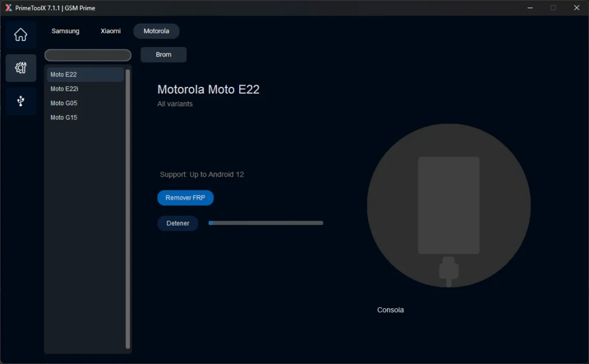Image resolution: width=589 pixels, height=364 pixels.
Task: Click the All variants subtitle
Action: click(175, 104)
